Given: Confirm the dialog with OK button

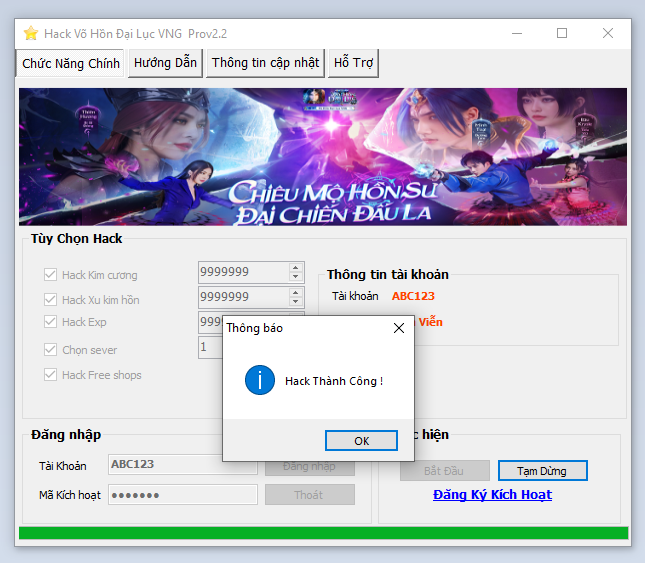Looking at the screenshot, I should [x=361, y=441].
